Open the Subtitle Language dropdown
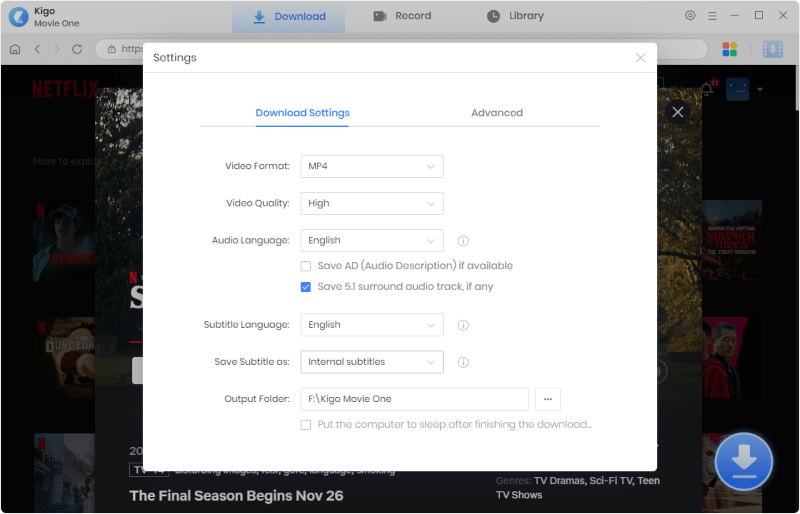Viewport: 800px width, 514px height. (372, 325)
